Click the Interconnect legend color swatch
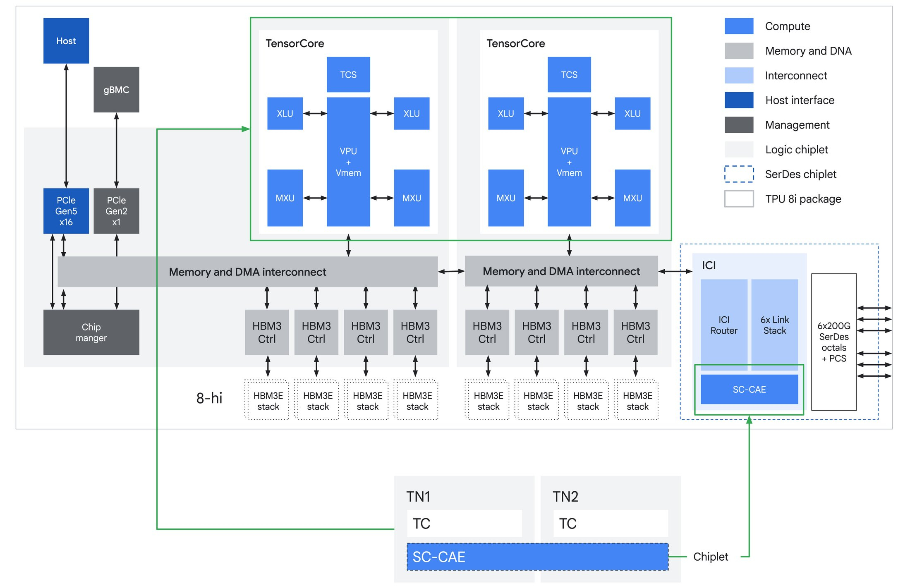Screen dimensions: 910x588 coord(739,76)
